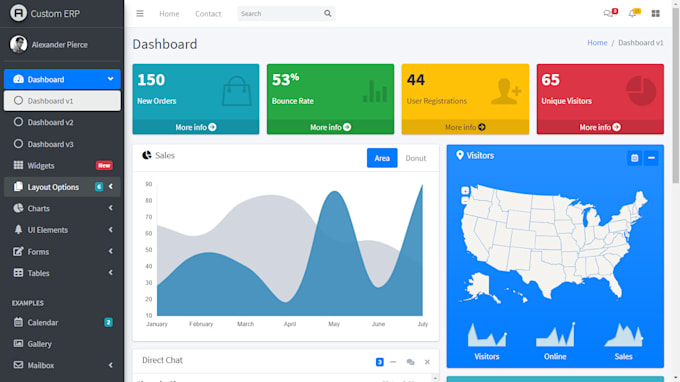This screenshot has height=382, width=680.
Task: Open the Visitors card calendar icon
Action: [634, 158]
